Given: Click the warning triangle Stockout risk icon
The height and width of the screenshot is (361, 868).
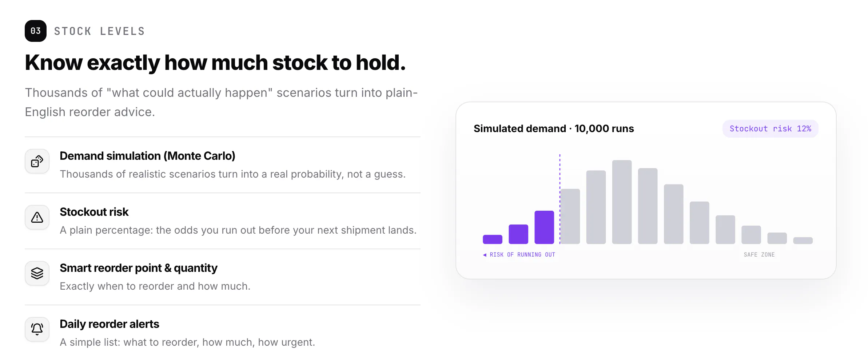Looking at the screenshot, I should (37, 217).
